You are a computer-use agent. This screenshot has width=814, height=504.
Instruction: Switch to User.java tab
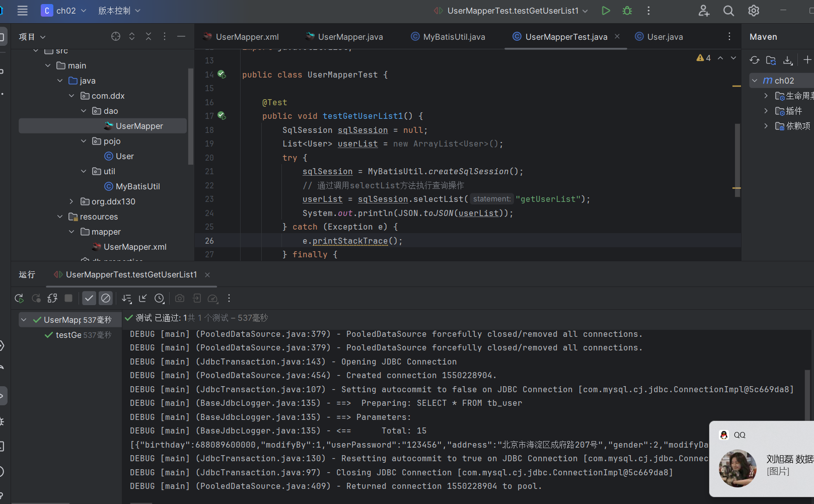coord(659,37)
